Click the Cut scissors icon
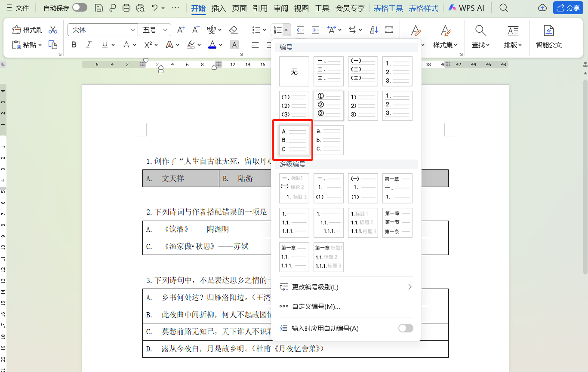 click(x=53, y=29)
